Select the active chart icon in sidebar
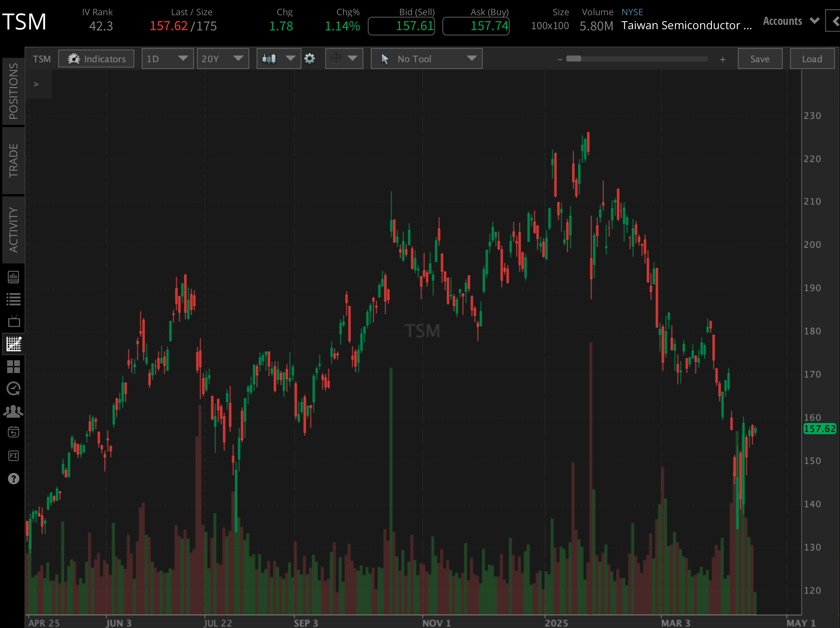 tap(13, 344)
